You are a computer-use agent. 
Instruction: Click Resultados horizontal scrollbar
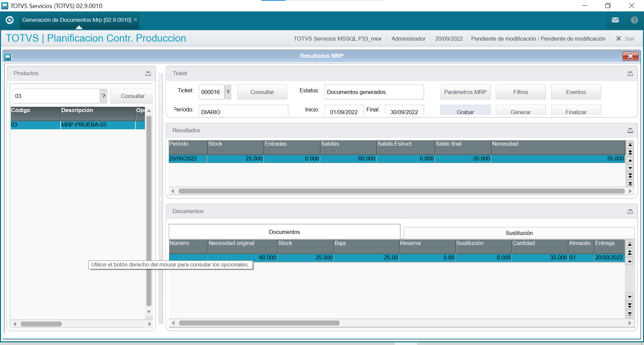pos(401,191)
